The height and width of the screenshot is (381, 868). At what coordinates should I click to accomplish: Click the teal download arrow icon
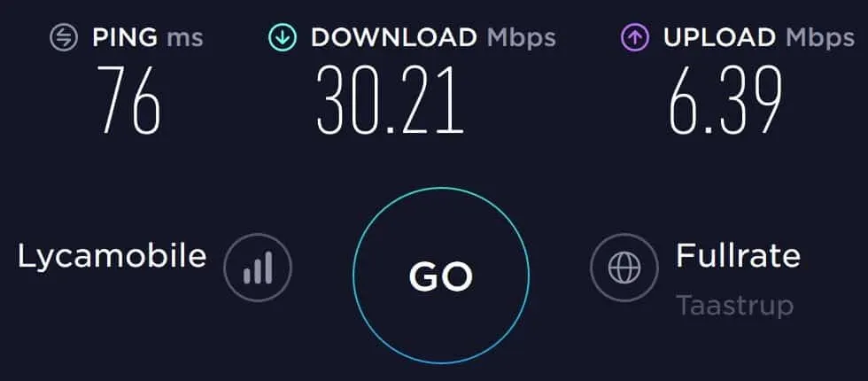283,37
